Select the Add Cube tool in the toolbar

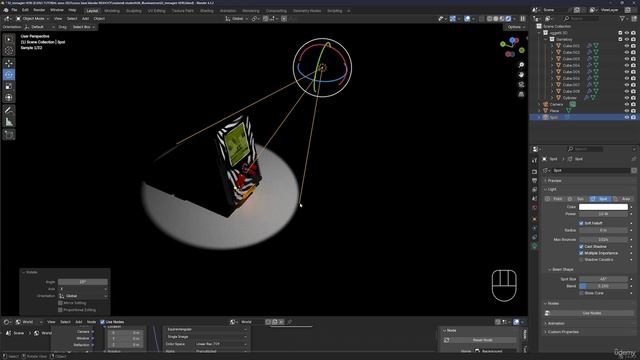pos(9,134)
